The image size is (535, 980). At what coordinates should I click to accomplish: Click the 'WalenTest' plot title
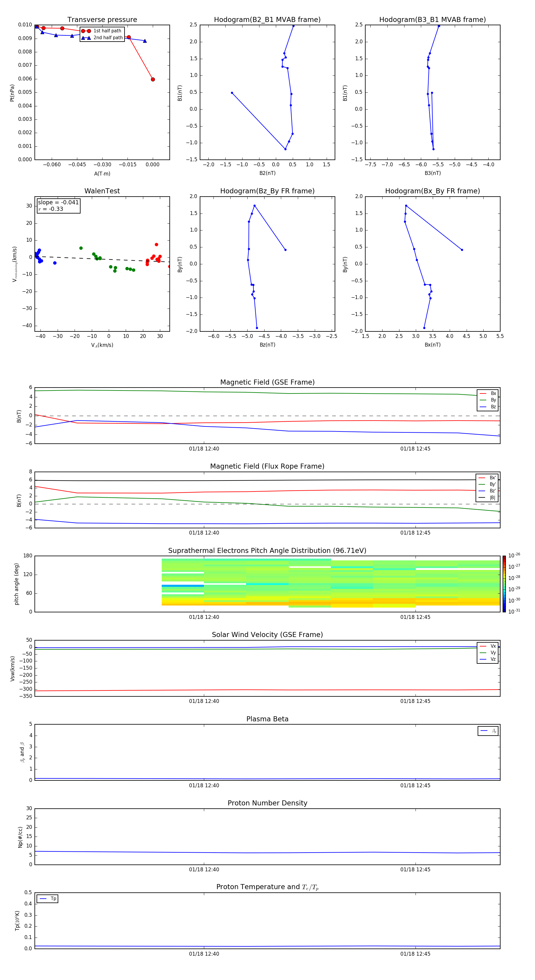click(102, 191)
